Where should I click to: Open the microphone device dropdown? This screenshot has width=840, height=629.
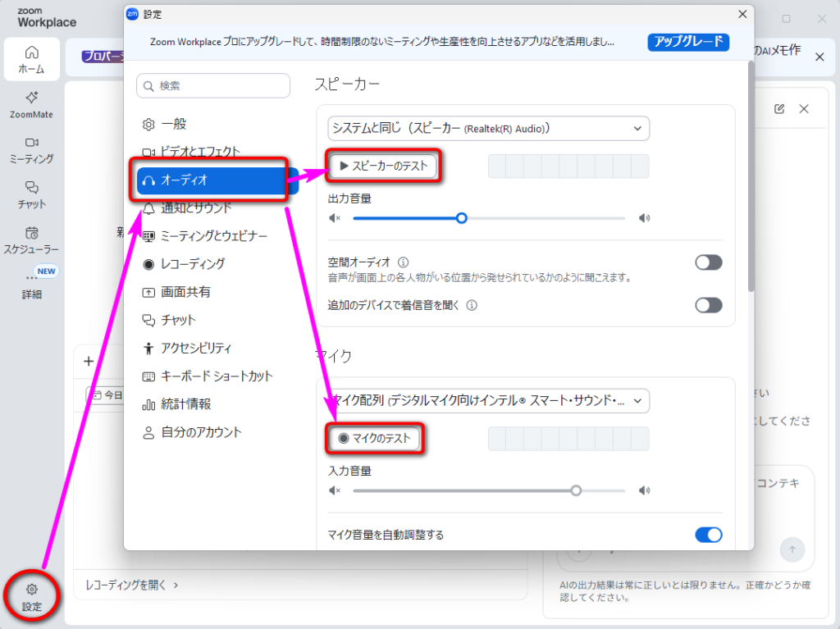click(x=489, y=401)
